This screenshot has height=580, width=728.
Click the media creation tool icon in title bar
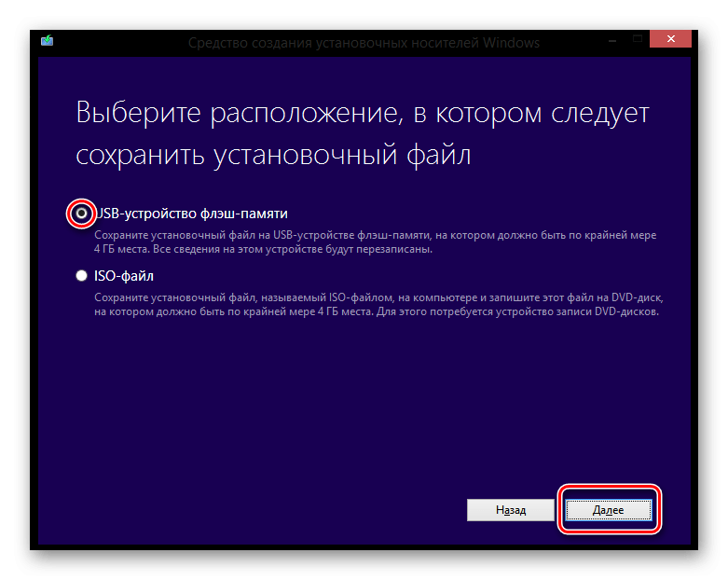click(47, 41)
